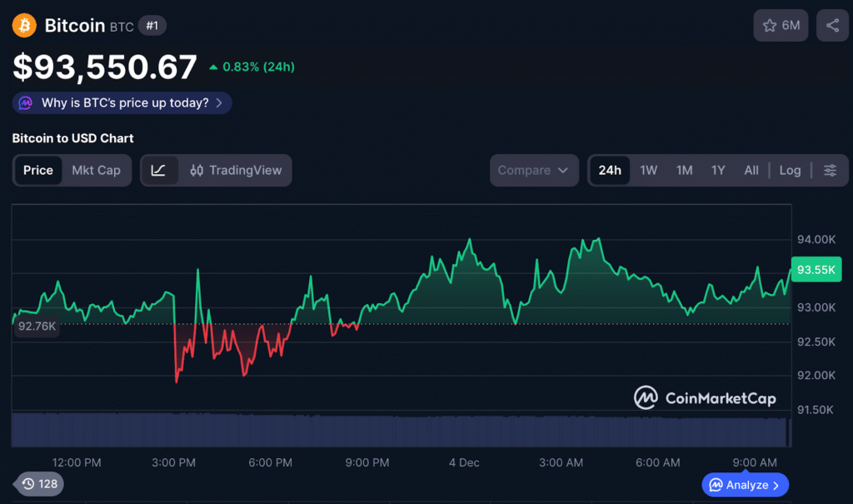Select the Price chart toggle
Viewport: 853px width, 504px height.
38,170
